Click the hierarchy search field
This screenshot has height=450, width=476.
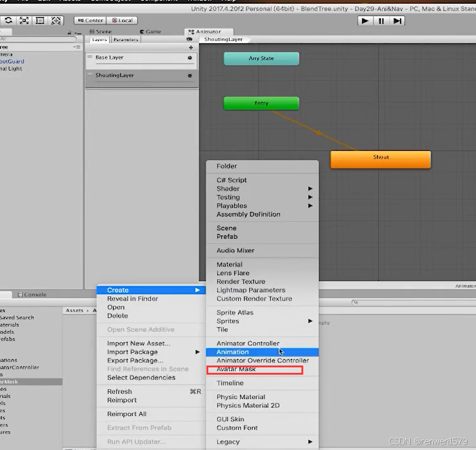coord(37,39)
